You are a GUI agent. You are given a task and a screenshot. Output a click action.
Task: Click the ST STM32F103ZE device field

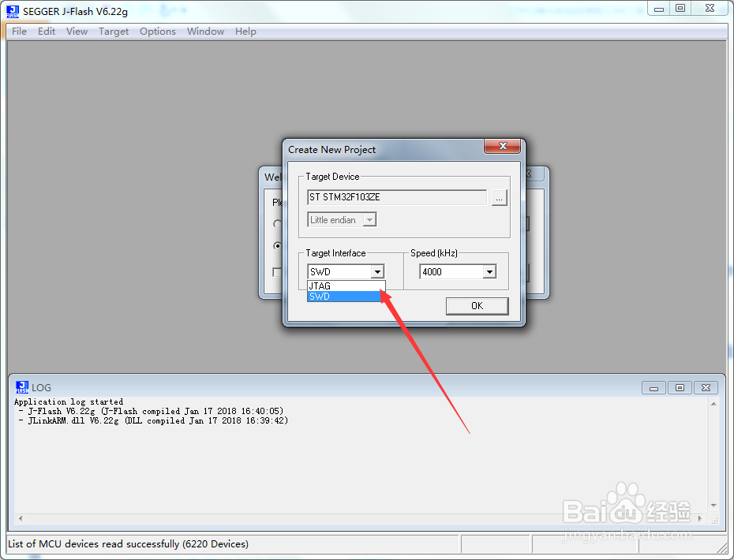pyautogui.click(x=397, y=197)
